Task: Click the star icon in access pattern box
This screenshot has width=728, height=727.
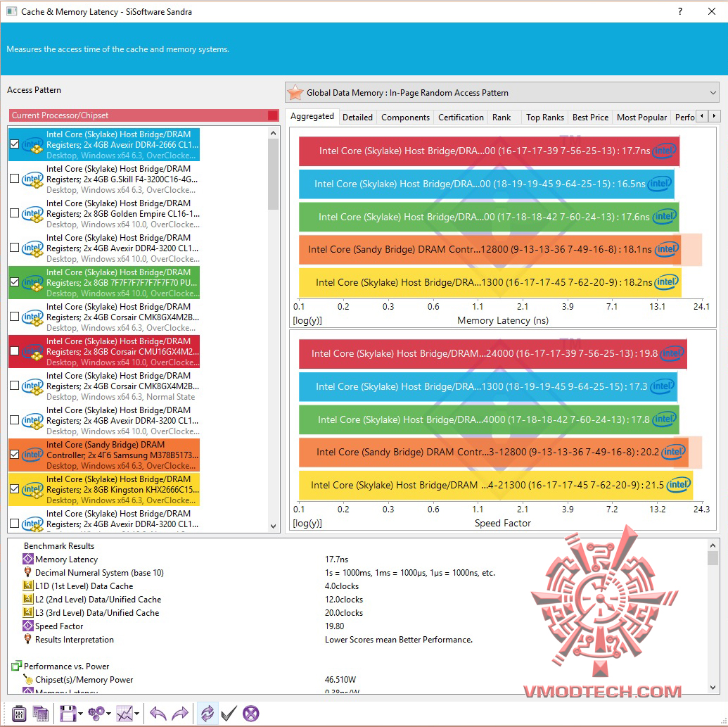Action: (x=295, y=92)
